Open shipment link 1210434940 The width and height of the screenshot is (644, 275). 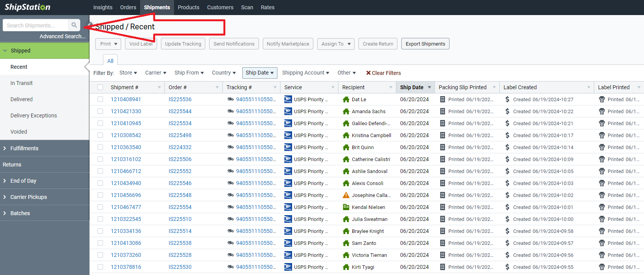click(126, 183)
